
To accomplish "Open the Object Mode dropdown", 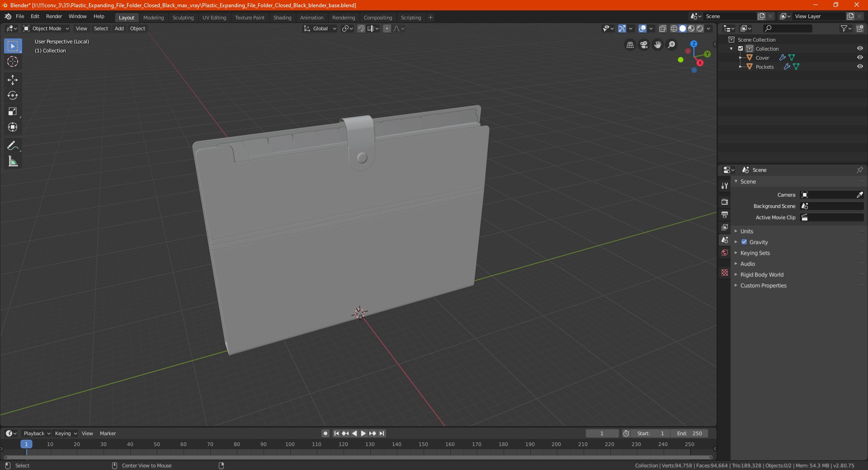I will [x=46, y=28].
